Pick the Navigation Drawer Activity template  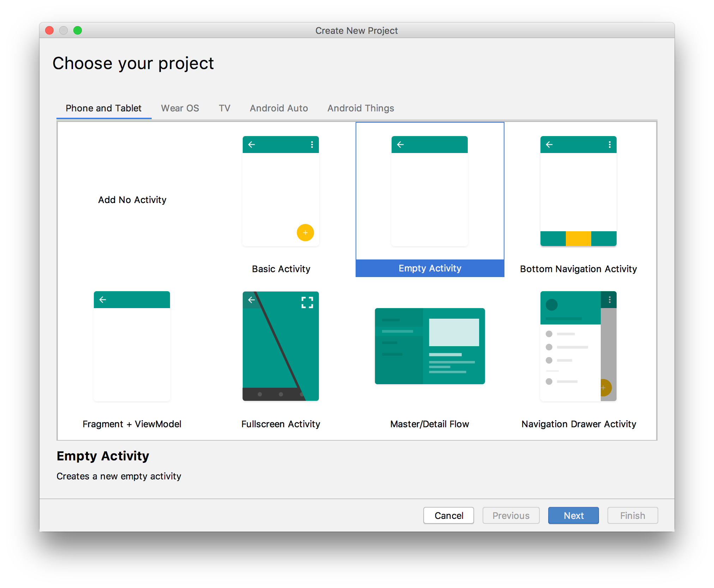click(x=578, y=347)
